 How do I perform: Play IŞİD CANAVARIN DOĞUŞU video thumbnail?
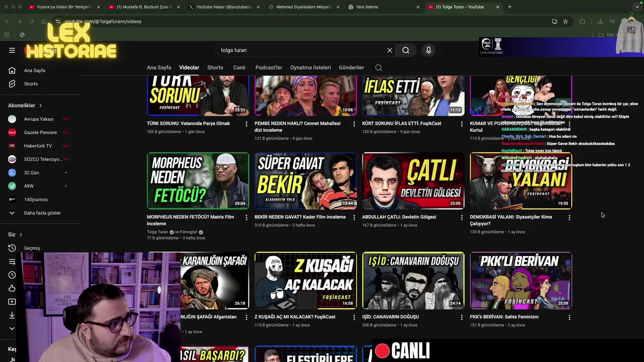pos(413,281)
